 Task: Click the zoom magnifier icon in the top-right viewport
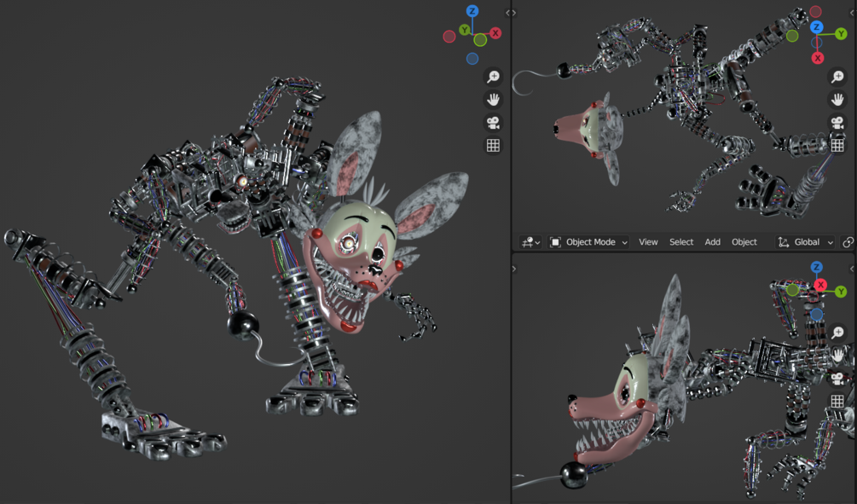837,77
